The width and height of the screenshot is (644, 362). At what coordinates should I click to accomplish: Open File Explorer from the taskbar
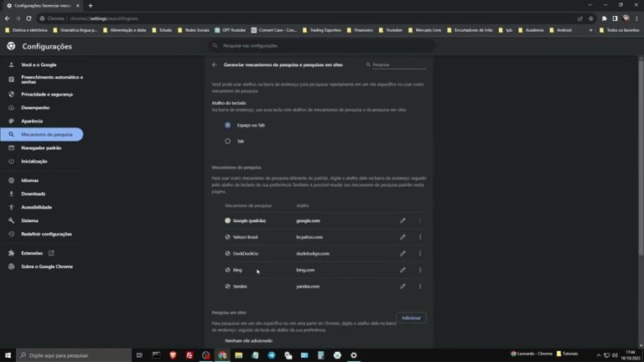click(x=239, y=355)
